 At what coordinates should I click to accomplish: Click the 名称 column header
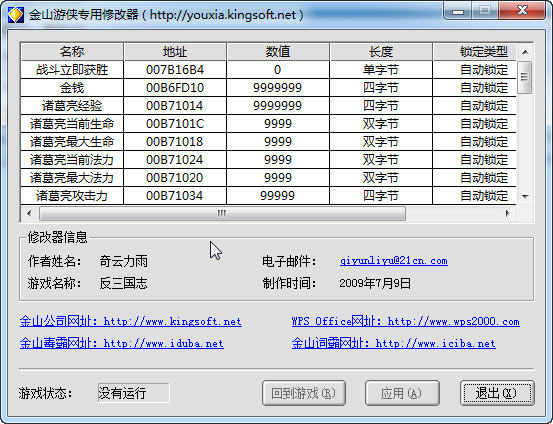point(72,52)
